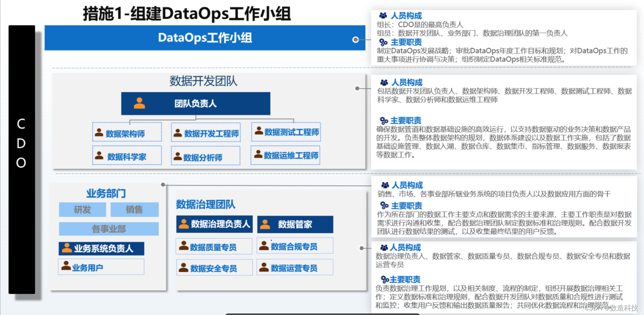644x315 pixels.
Task: Click the connector dot on DataOps工作小组 banner
Action: [355, 40]
